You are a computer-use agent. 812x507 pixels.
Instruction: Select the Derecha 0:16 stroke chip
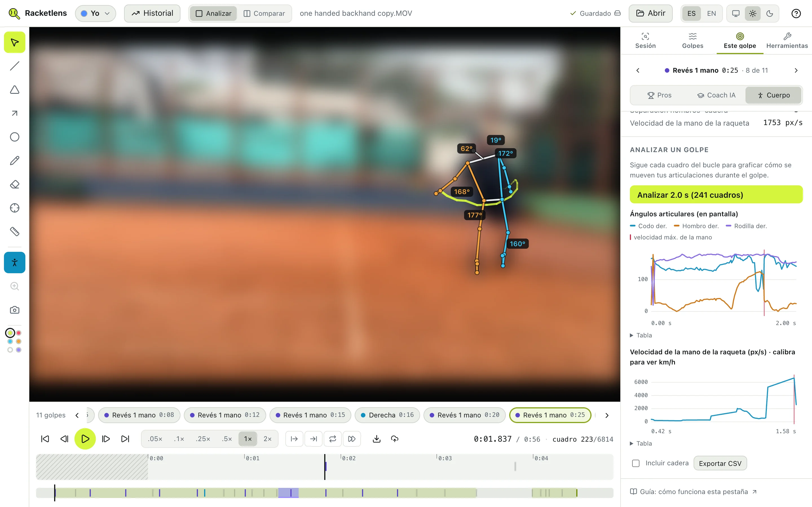point(387,415)
